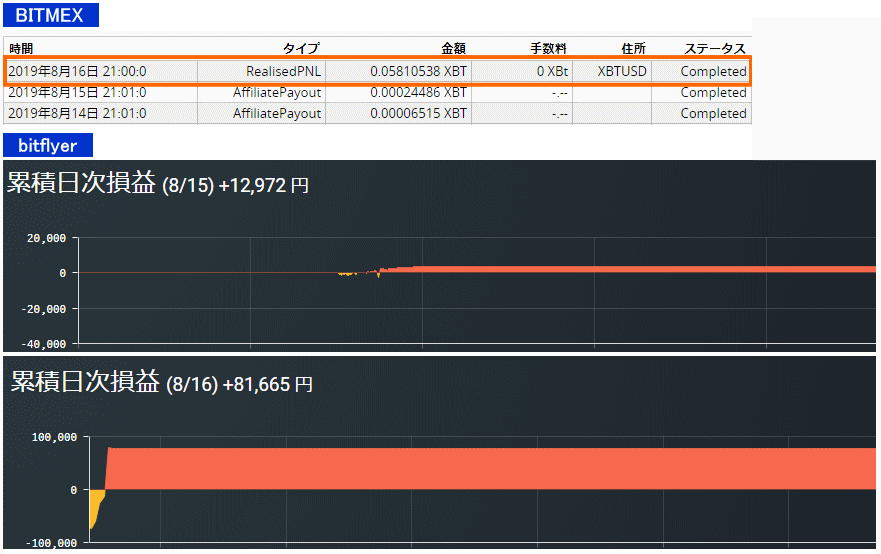The width and height of the screenshot is (881, 554).
Task: Click the bitflyer blue section label
Action: [x=47, y=146]
